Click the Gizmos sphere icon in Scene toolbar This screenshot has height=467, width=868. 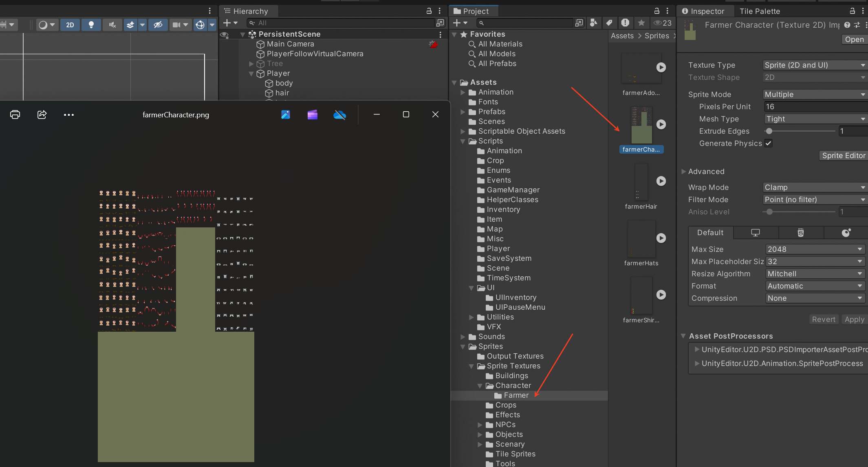[200, 25]
